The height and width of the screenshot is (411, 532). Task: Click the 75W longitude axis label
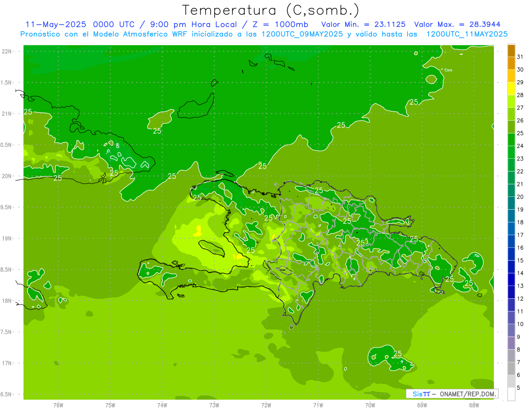(x=110, y=405)
